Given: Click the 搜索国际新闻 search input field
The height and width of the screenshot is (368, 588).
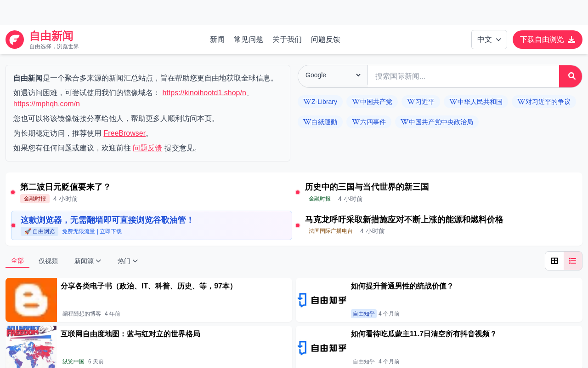Looking at the screenshot, I should pos(464,76).
